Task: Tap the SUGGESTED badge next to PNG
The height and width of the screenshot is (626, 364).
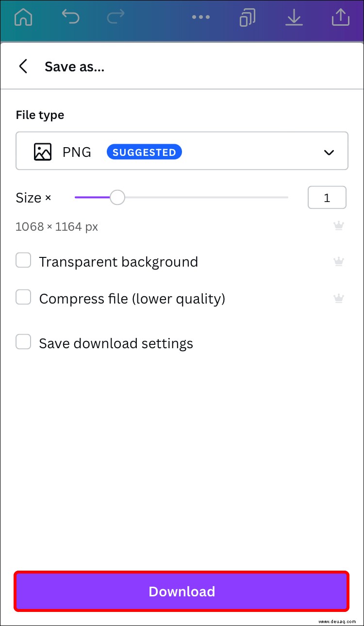Action: click(144, 152)
